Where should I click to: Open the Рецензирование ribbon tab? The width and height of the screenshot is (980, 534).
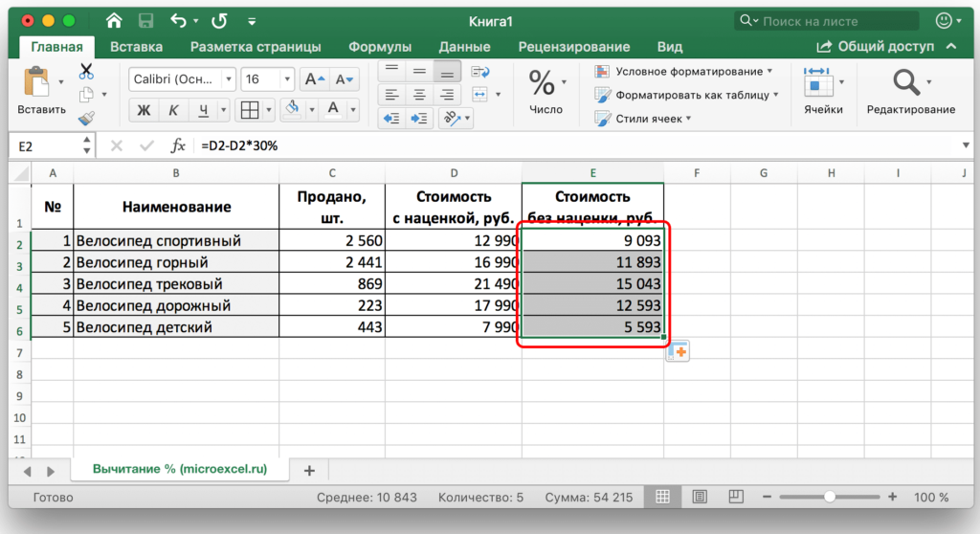pyautogui.click(x=574, y=47)
